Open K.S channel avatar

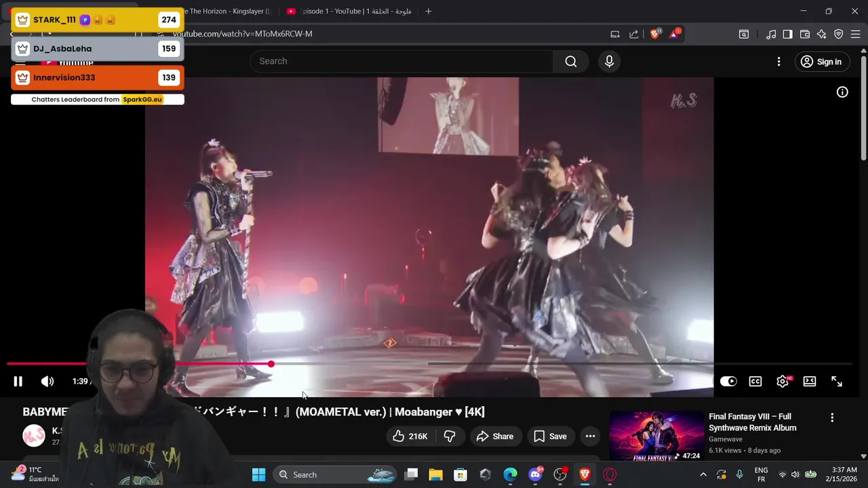pyautogui.click(x=34, y=436)
